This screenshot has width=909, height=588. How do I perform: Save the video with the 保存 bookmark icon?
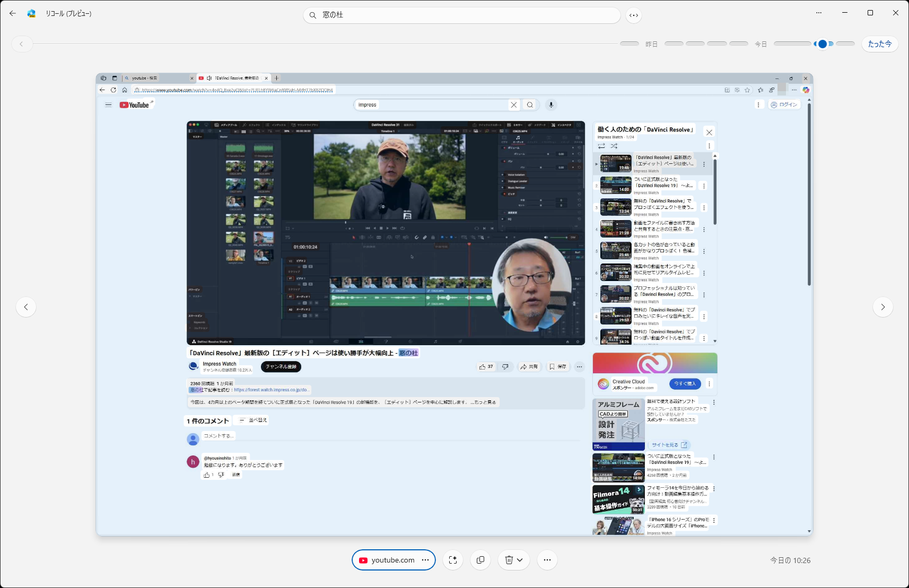(557, 366)
